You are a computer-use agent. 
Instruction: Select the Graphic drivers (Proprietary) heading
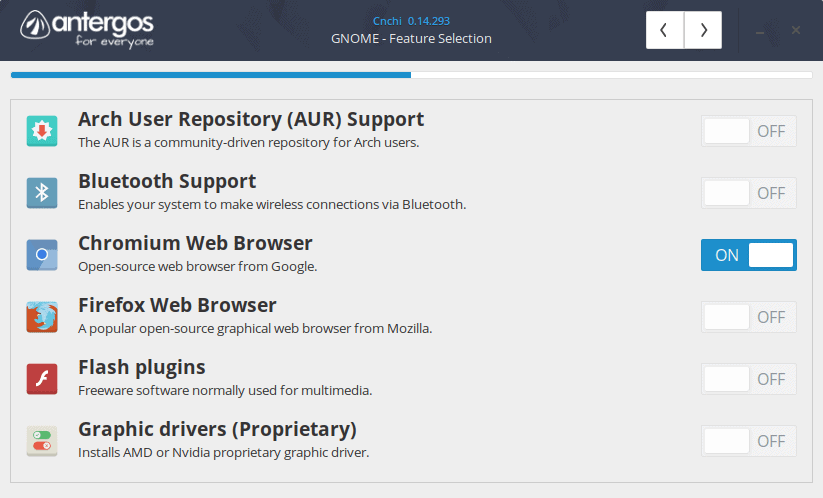217,430
